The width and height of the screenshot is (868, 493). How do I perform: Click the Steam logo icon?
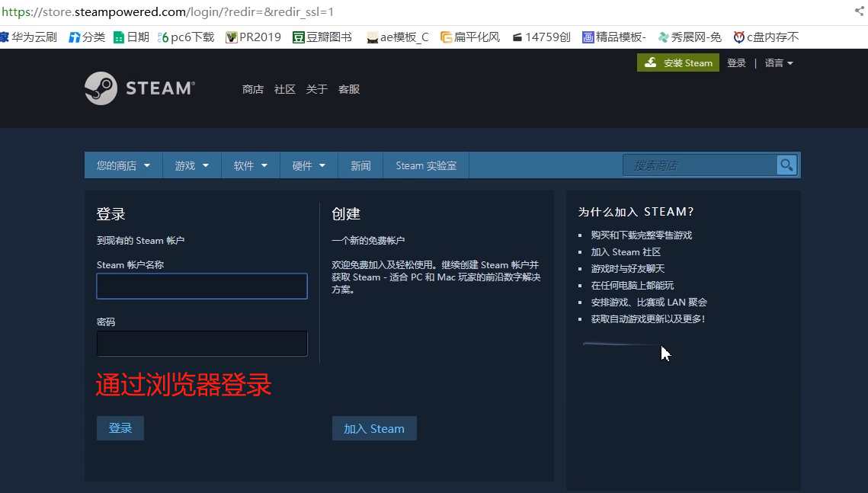tap(100, 88)
